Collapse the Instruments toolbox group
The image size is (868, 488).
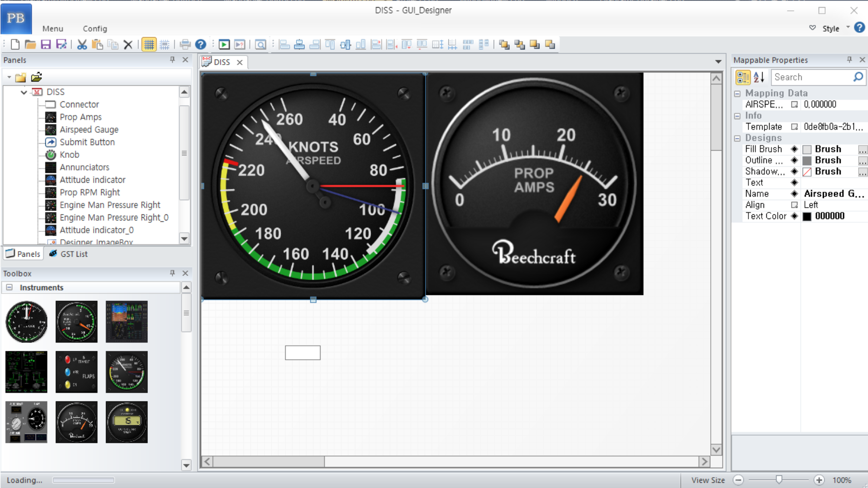9,287
